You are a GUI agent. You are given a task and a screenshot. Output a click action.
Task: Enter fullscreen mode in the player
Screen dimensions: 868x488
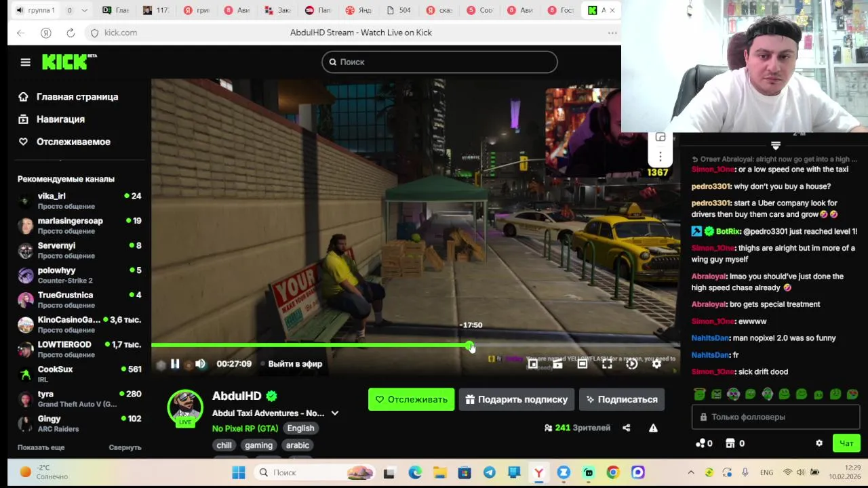pos(607,364)
